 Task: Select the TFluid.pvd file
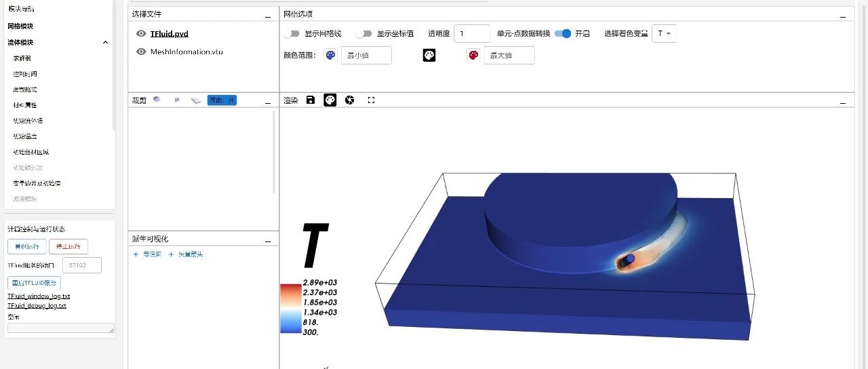pos(170,33)
